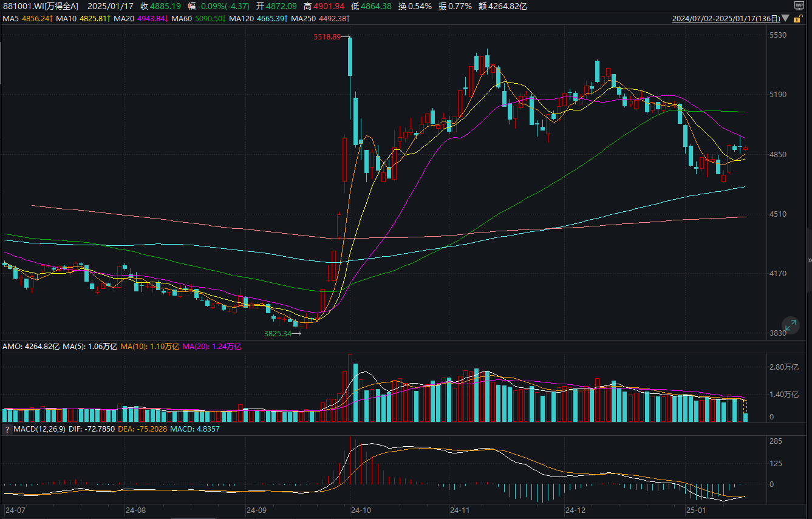Click the 285 MACD axis label

776,441
